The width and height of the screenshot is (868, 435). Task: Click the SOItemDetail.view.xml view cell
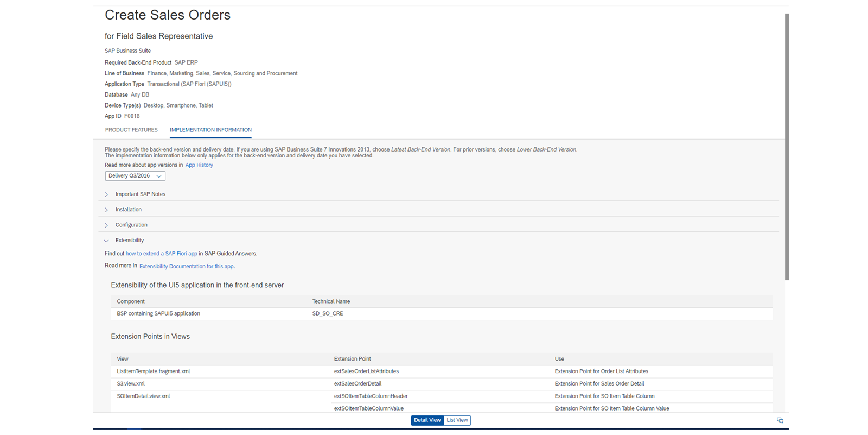(x=143, y=396)
